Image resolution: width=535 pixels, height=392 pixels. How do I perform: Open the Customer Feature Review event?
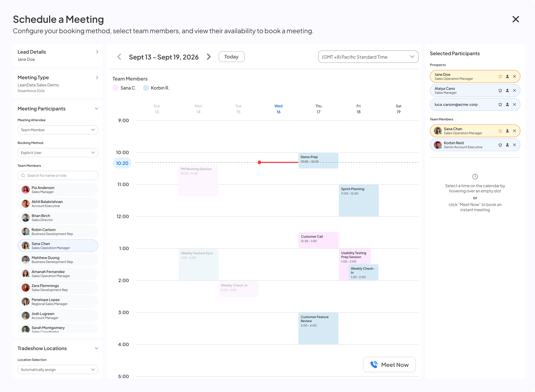pyautogui.click(x=318, y=328)
